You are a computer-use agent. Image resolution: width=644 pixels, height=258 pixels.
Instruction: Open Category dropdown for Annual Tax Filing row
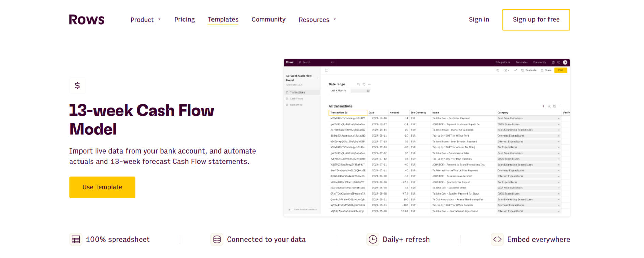[x=559, y=147]
